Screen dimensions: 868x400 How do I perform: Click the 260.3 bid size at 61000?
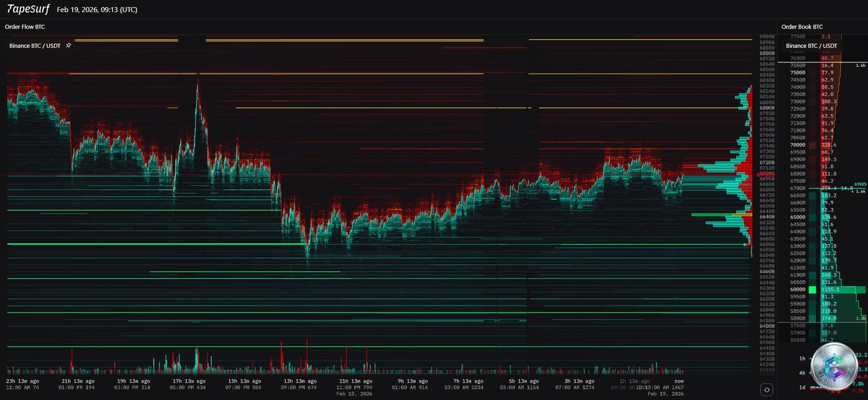pyautogui.click(x=829, y=275)
